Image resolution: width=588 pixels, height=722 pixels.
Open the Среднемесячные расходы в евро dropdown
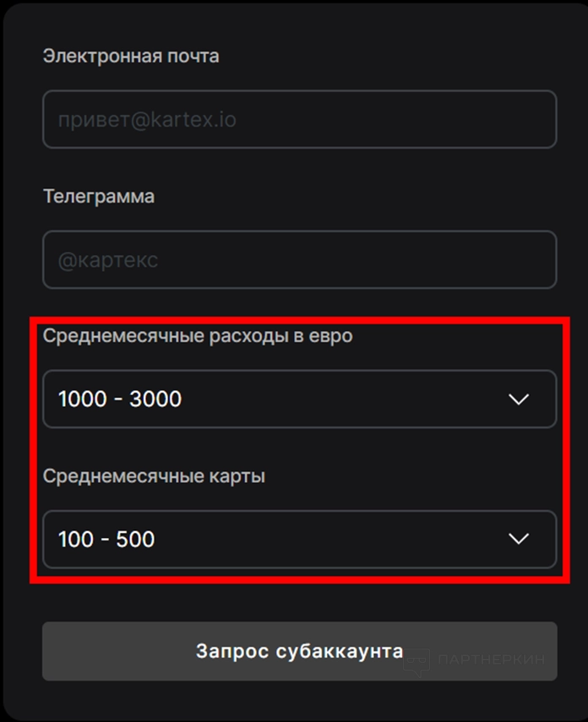(299, 399)
